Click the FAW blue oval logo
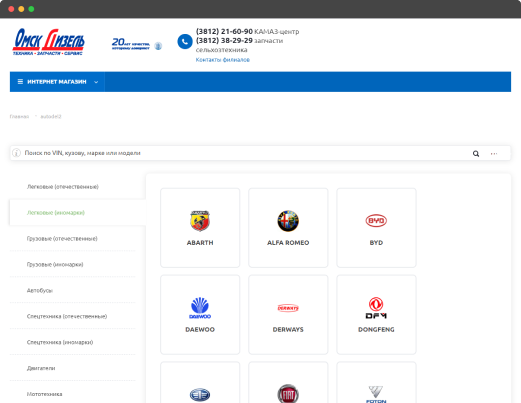This screenshot has width=521, height=403. click(x=200, y=395)
